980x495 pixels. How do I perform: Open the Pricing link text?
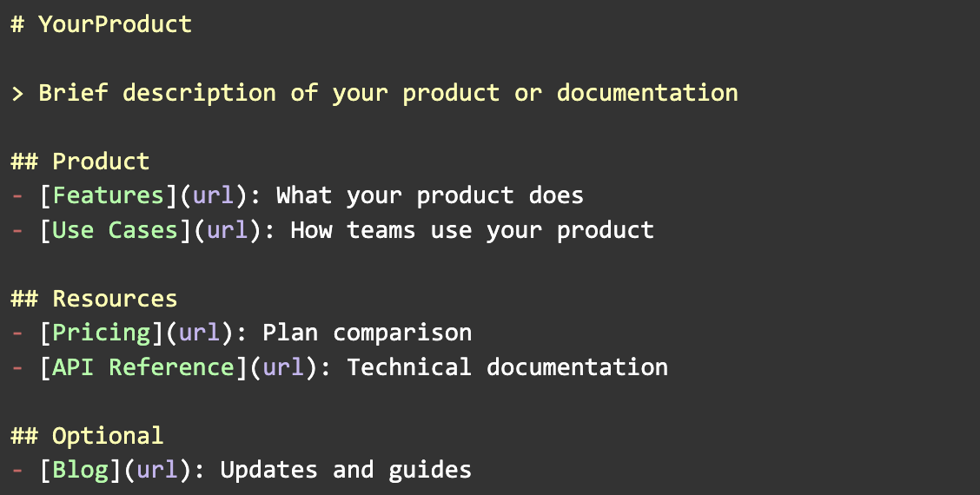(101, 333)
